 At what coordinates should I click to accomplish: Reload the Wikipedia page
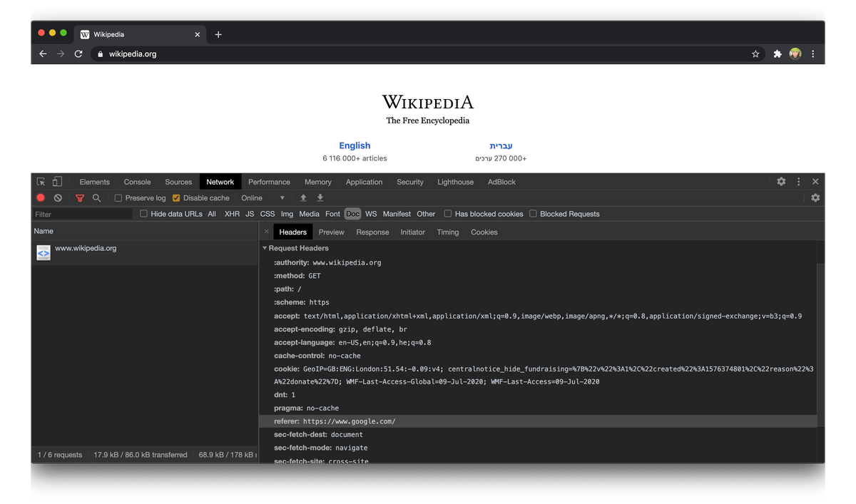(78, 54)
